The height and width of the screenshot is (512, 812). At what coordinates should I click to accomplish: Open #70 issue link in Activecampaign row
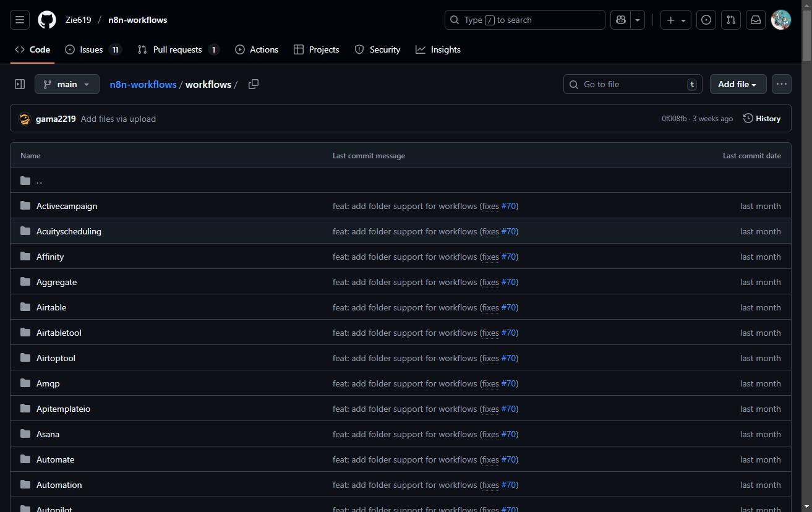[x=508, y=206]
